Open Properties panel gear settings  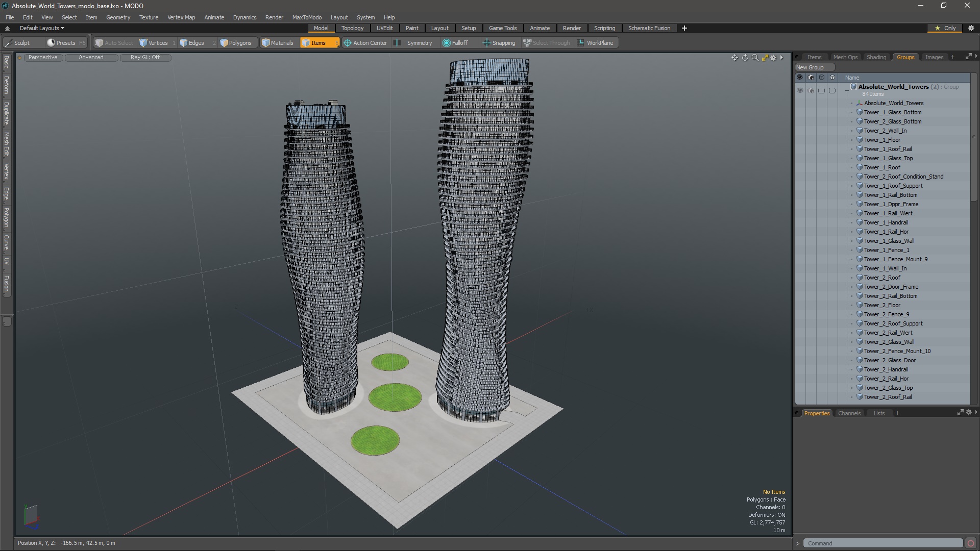pyautogui.click(x=969, y=412)
